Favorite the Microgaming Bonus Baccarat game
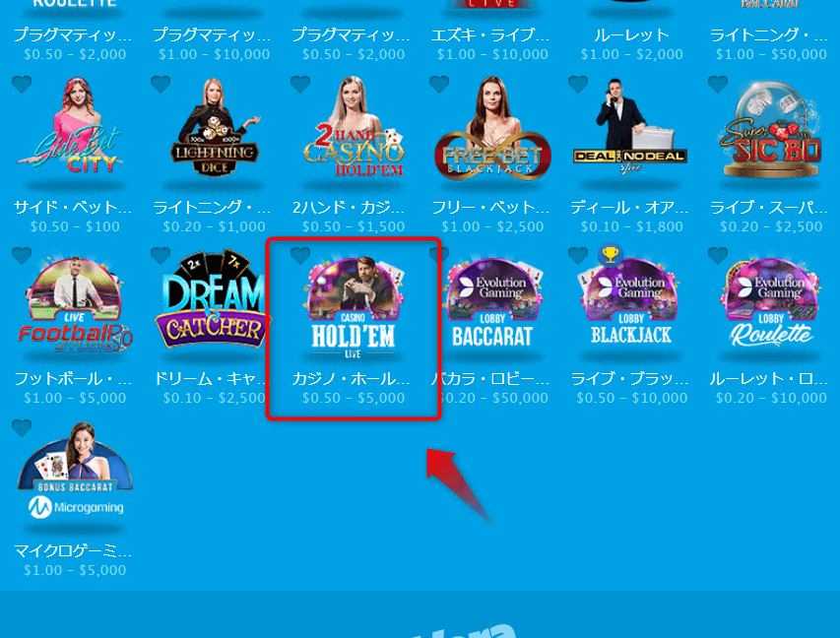840x638 pixels. (x=22, y=428)
